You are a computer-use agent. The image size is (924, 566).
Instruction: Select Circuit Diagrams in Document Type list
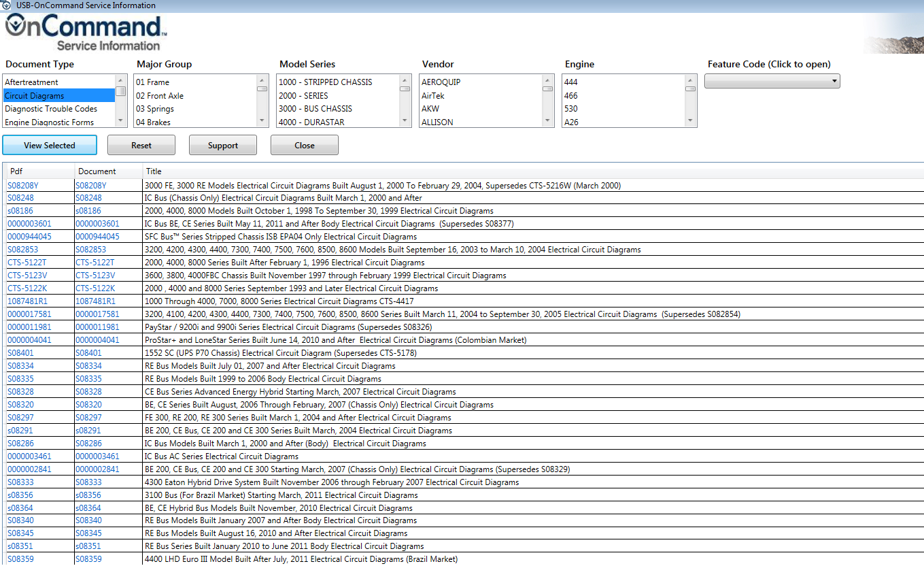click(x=41, y=95)
